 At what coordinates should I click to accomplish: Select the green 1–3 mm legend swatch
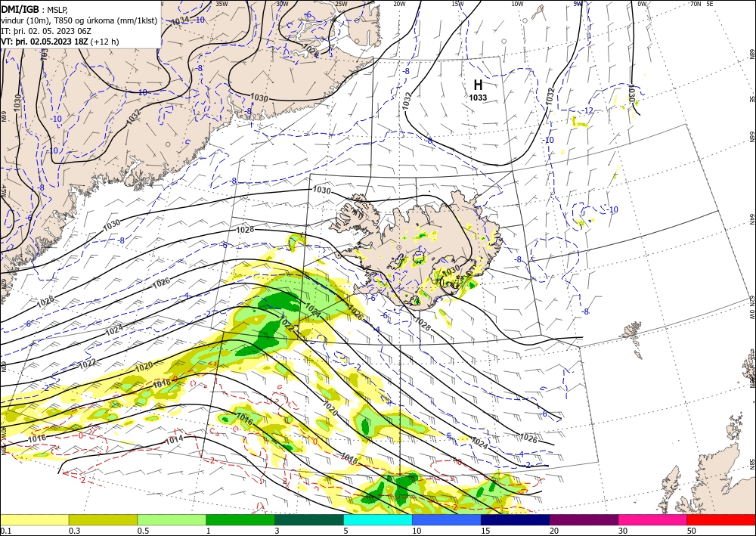pyautogui.click(x=240, y=519)
